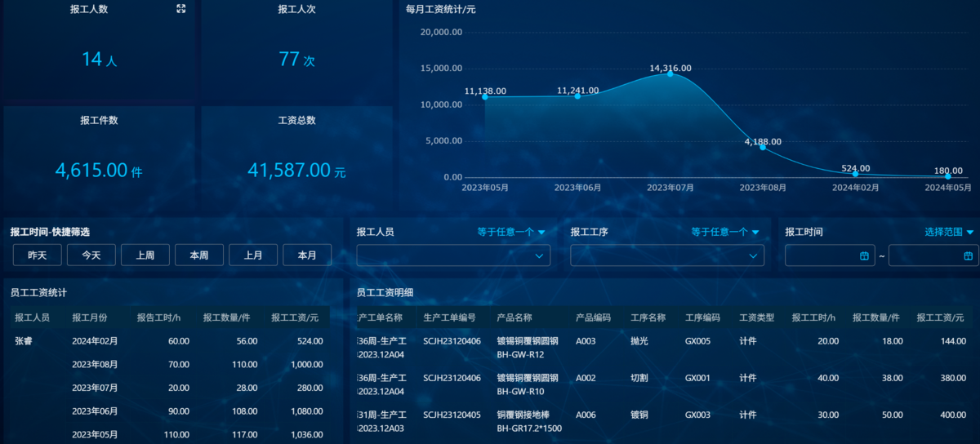Click the 400.00 wage value in detail table
980x444 pixels.
(953, 415)
